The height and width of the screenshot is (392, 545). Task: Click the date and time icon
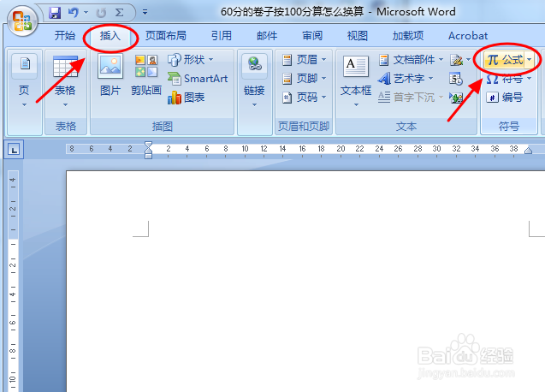pos(456,79)
